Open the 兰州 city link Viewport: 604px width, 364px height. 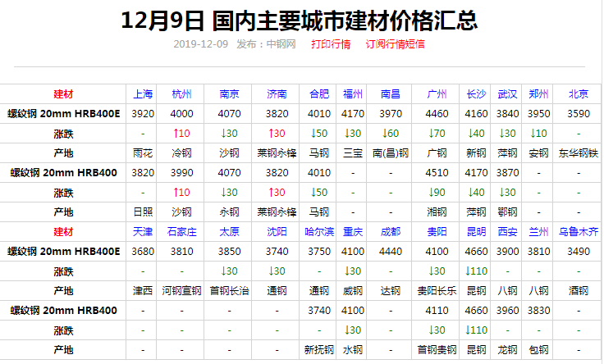click(x=538, y=232)
